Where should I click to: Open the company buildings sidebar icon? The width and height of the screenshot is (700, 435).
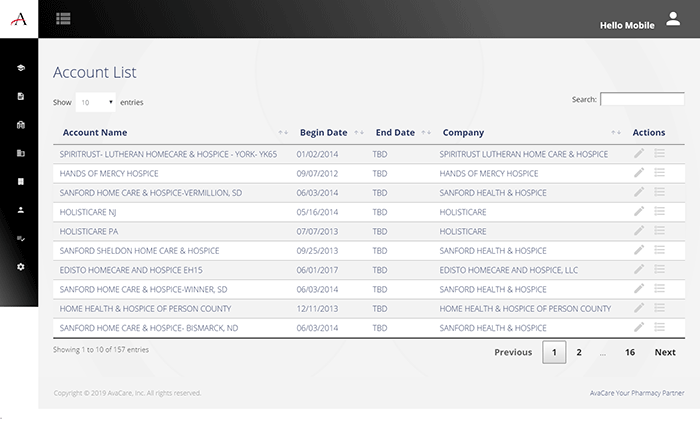tap(21, 153)
